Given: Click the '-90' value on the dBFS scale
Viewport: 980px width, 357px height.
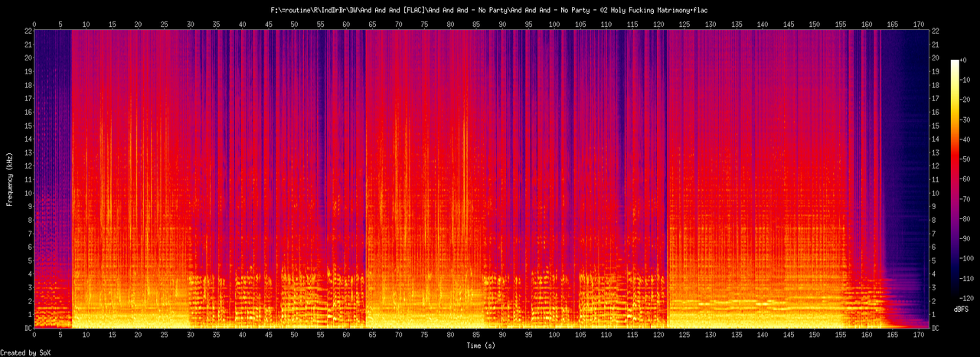Looking at the screenshot, I should [966, 237].
